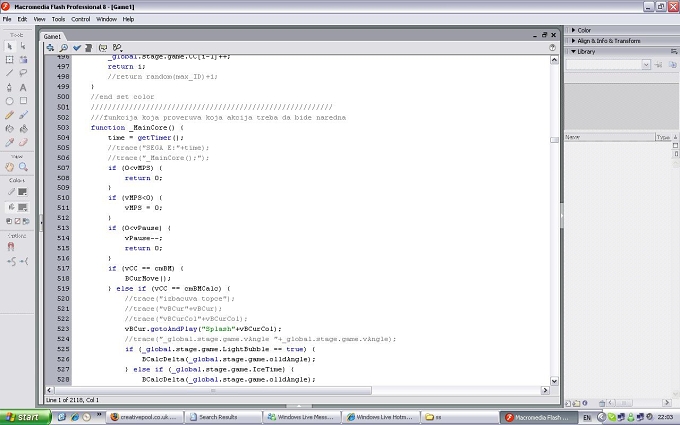This screenshot has width=680, height=425.
Task: Select the Eraser tool
Action: 23,142
